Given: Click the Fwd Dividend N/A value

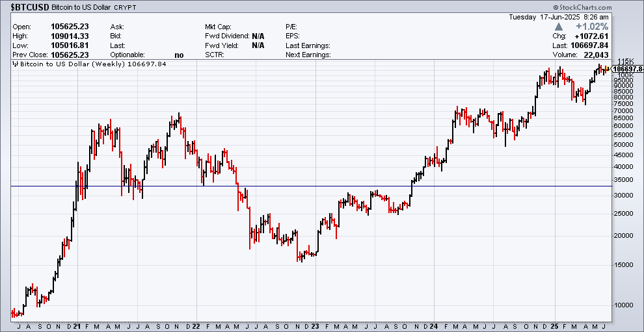Looking at the screenshot, I should 258,36.
